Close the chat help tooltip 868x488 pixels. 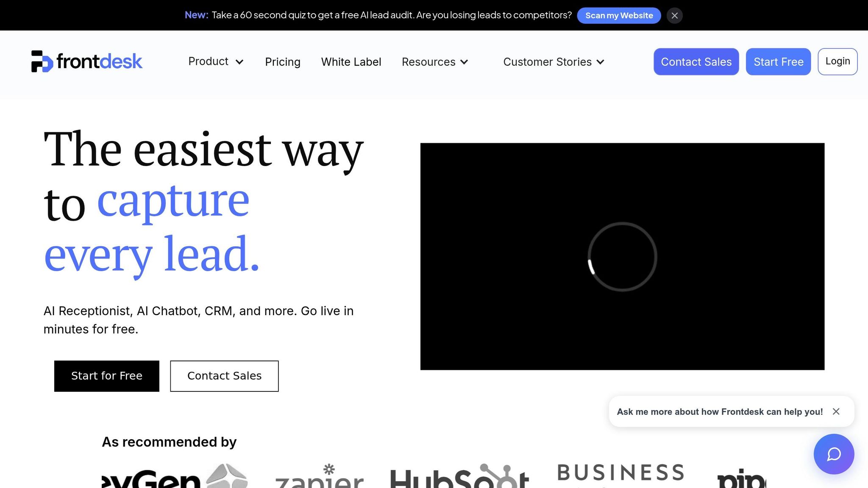(836, 411)
